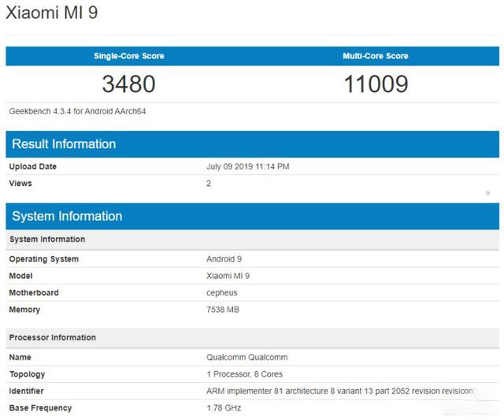Select the Motherboard label
Viewport: 504px width, 420px height.
pos(34,292)
